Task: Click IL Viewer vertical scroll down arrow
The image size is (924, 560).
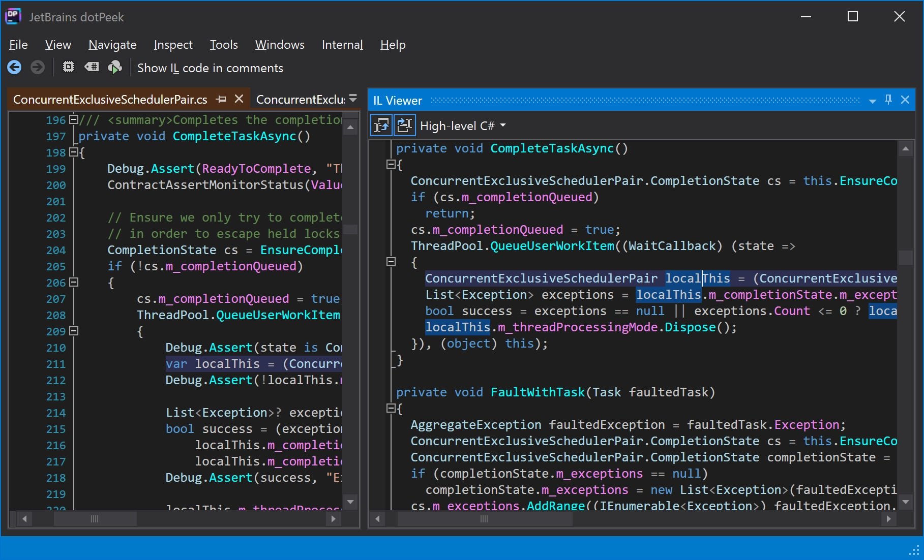Action: 906,502
